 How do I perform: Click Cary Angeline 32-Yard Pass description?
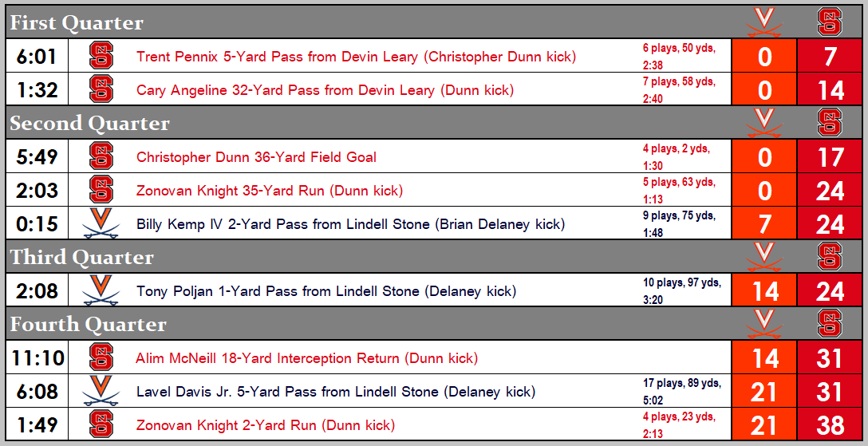point(325,90)
